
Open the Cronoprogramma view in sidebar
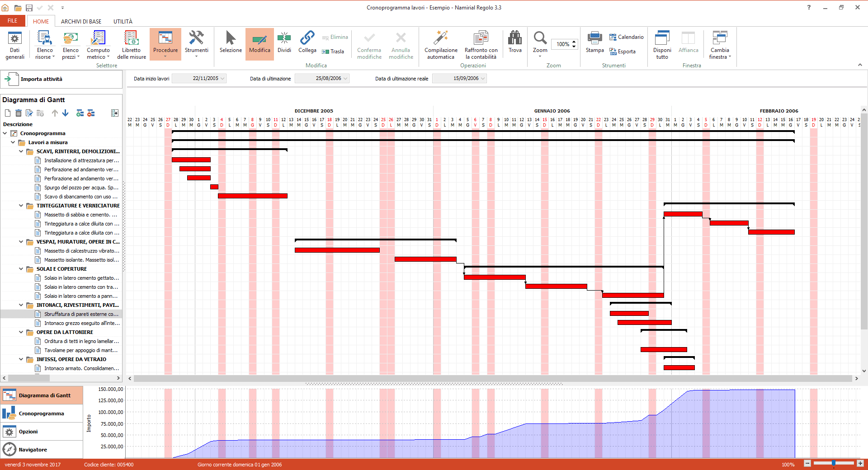41,414
